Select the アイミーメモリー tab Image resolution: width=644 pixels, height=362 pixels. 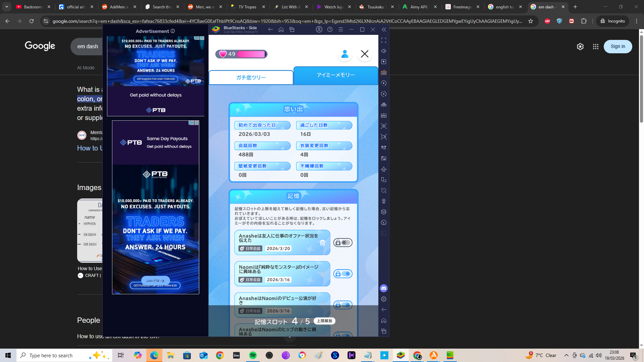click(336, 75)
